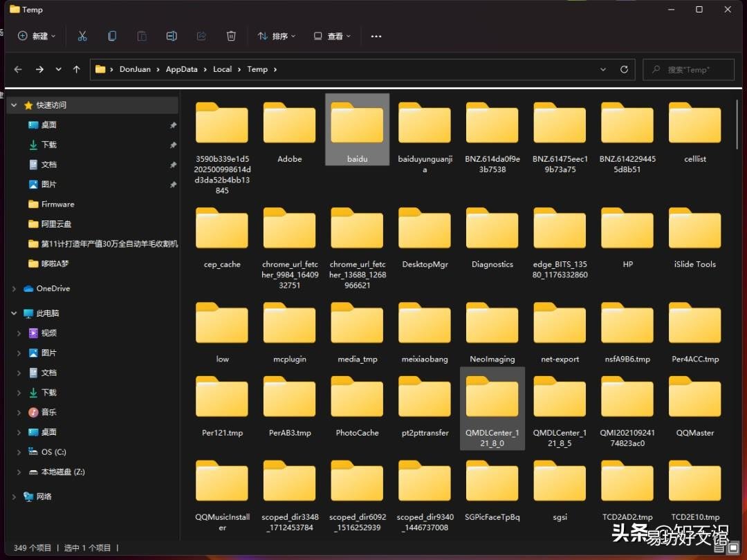Select the meixiaobang folder
Image resolution: width=747 pixels, height=560 pixels.
point(425,333)
